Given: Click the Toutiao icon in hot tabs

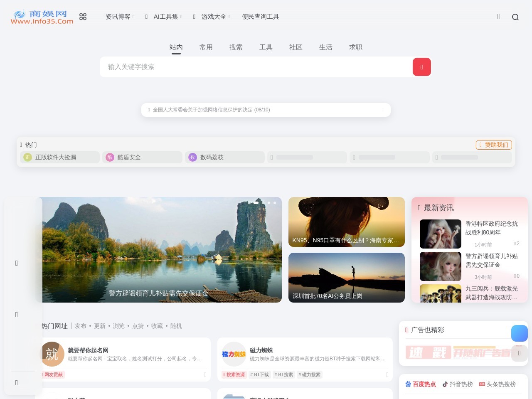Looking at the screenshot, I should click(x=482, y=384).
